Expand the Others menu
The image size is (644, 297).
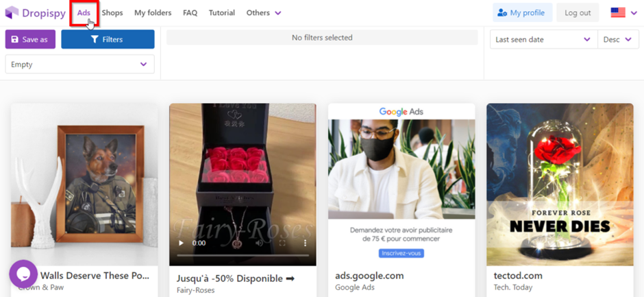(264, 13)
